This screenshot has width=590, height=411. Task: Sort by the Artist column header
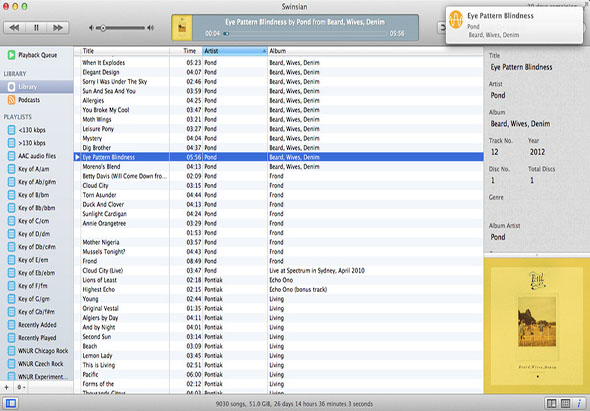pyautogui.click(x=235, y=51)
